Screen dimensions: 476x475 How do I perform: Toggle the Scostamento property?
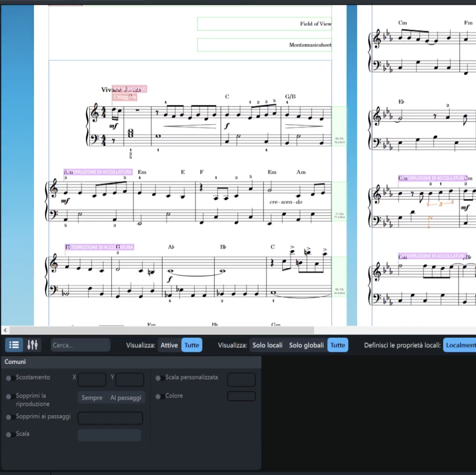pos(9,378)
